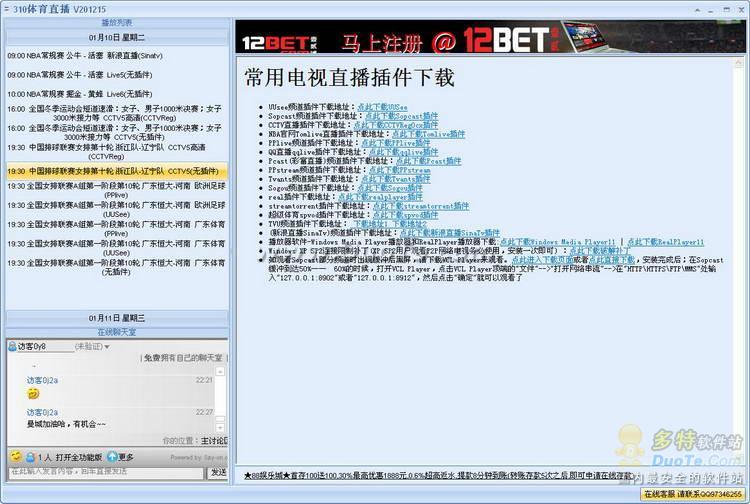Click 访客0j2a username at 22:21
The image size is (750, 504).
click(42, 381)
